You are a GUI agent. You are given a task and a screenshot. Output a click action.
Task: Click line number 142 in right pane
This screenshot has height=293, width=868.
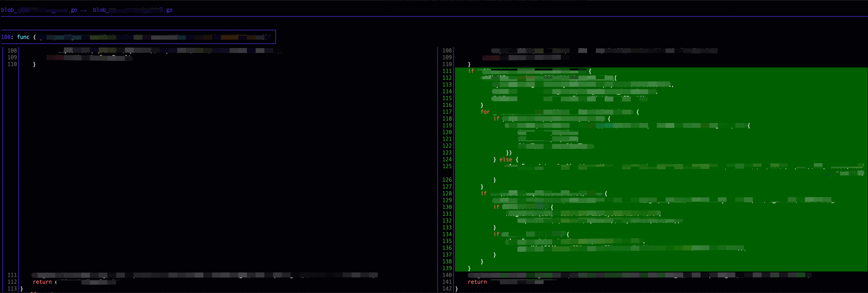447,289
